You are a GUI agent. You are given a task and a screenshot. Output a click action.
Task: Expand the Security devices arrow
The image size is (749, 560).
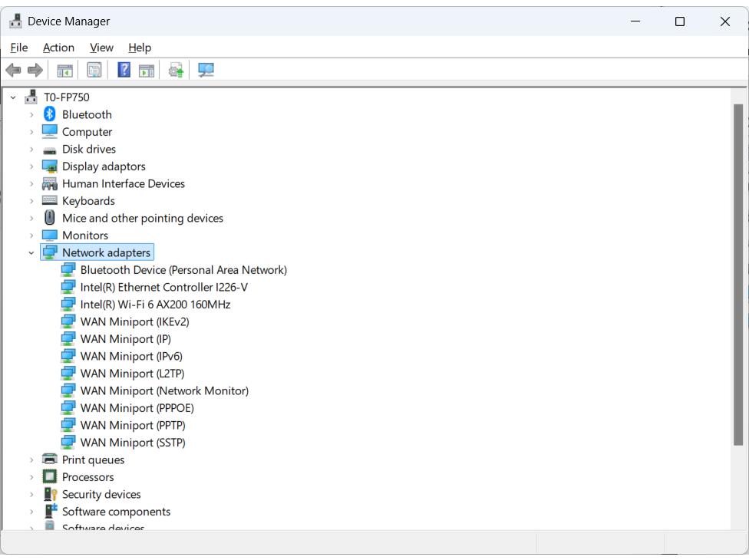tap(31, 494)
